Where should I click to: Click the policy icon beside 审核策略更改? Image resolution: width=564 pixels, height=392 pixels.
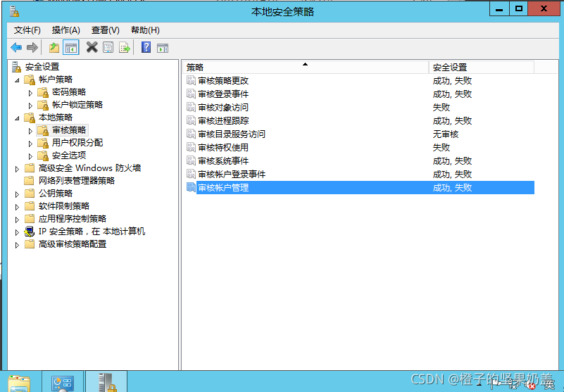pos(191,80)
